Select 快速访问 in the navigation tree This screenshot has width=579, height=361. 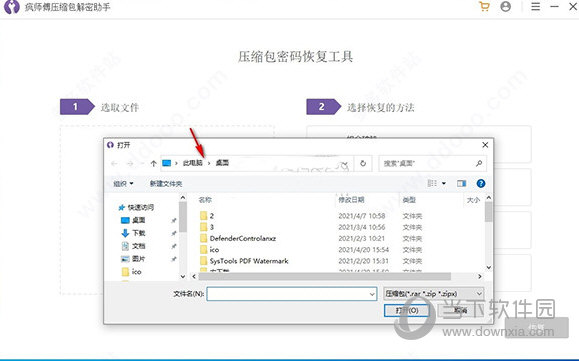141,207
